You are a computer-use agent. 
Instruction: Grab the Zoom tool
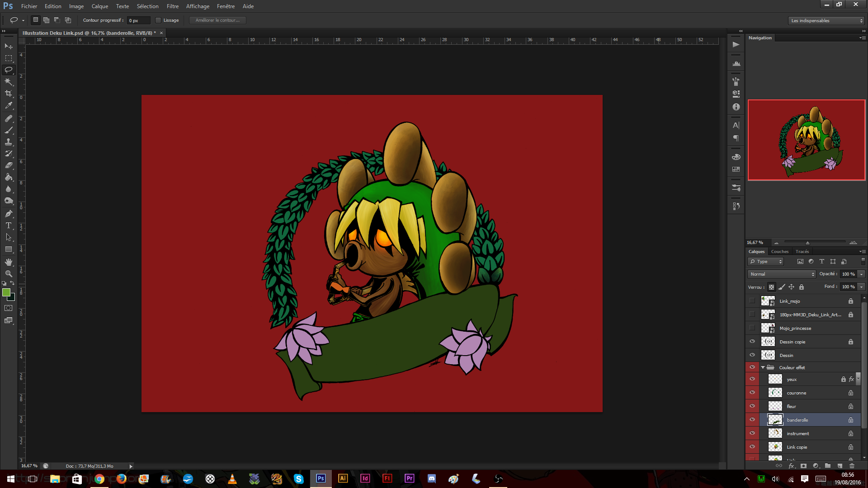tap(8, 273)
